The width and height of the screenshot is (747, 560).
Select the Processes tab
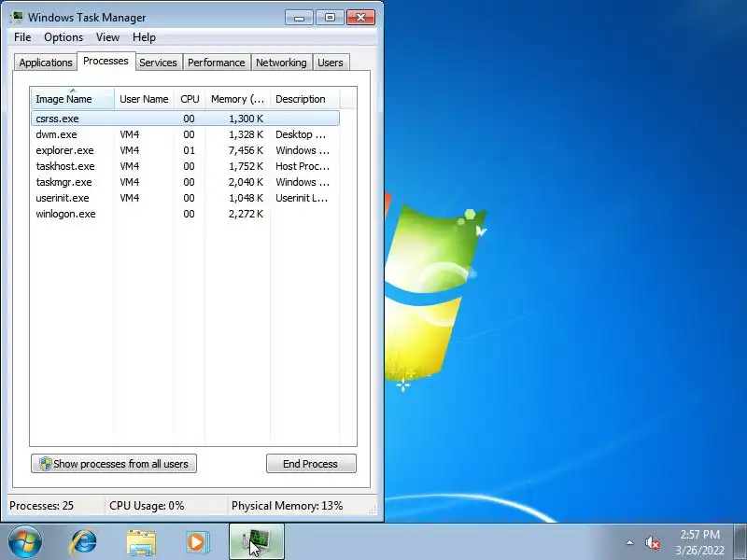[106, 61]
